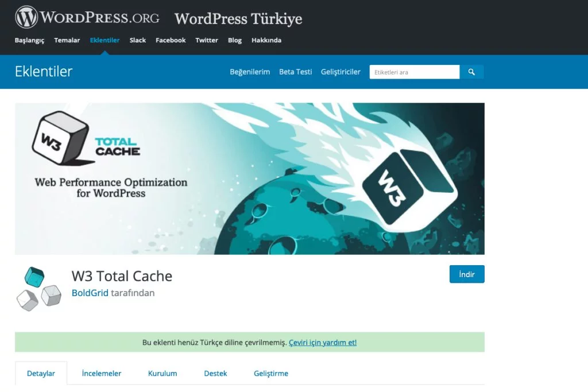Screen dimensions: 588x392
Task: Select Eklentiler in the top navigation
Action: pyautogui.click(x=105, y=40)
